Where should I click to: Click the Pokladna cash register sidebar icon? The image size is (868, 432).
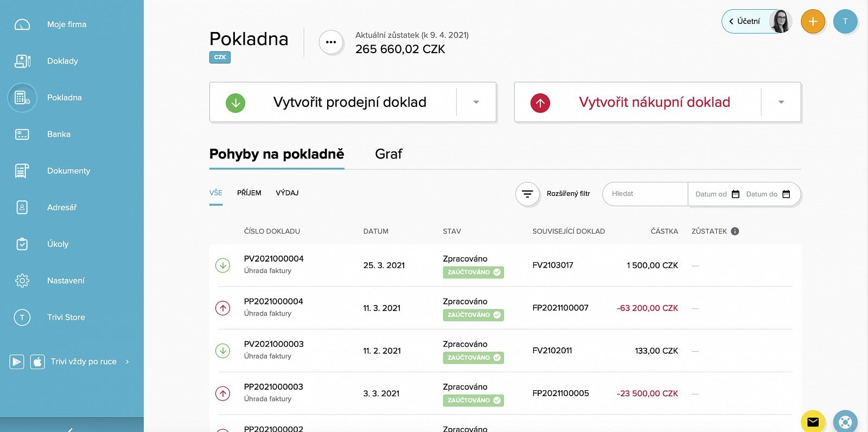[x=22, y=98]
